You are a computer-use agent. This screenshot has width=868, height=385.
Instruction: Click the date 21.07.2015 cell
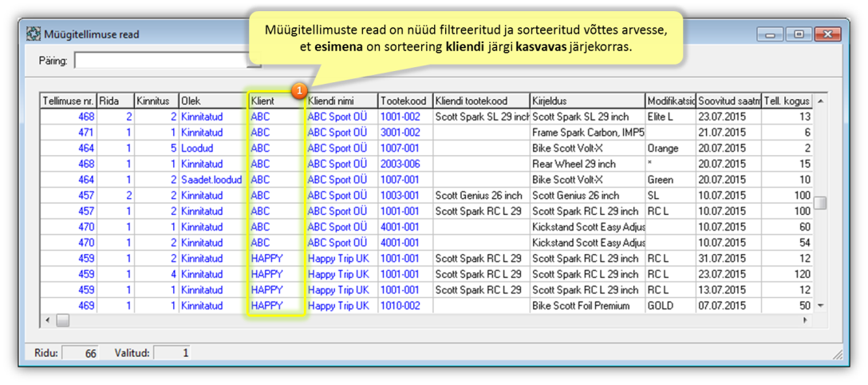click(729, 133)
